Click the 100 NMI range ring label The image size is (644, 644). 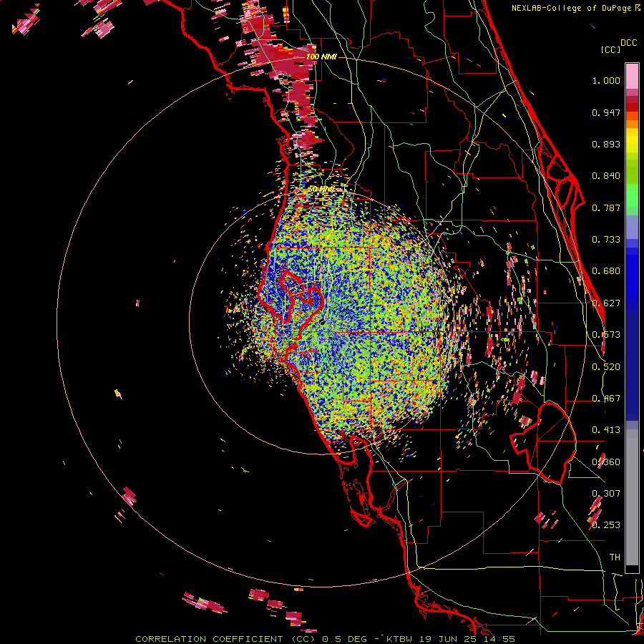pos(321,57)
